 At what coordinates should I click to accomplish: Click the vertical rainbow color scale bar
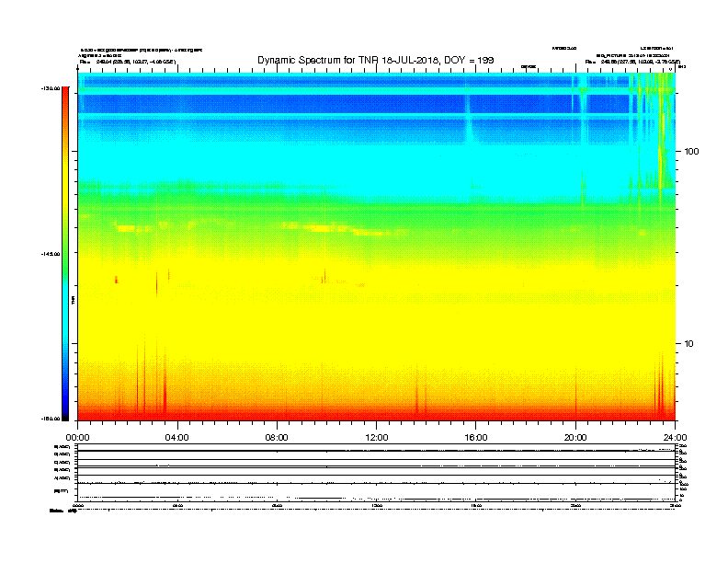point(65,254)
